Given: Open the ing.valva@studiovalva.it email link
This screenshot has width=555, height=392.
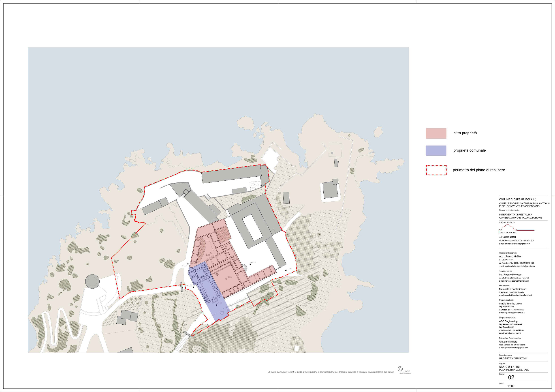Looking at the screenshot, I should [x=515, y=313].
